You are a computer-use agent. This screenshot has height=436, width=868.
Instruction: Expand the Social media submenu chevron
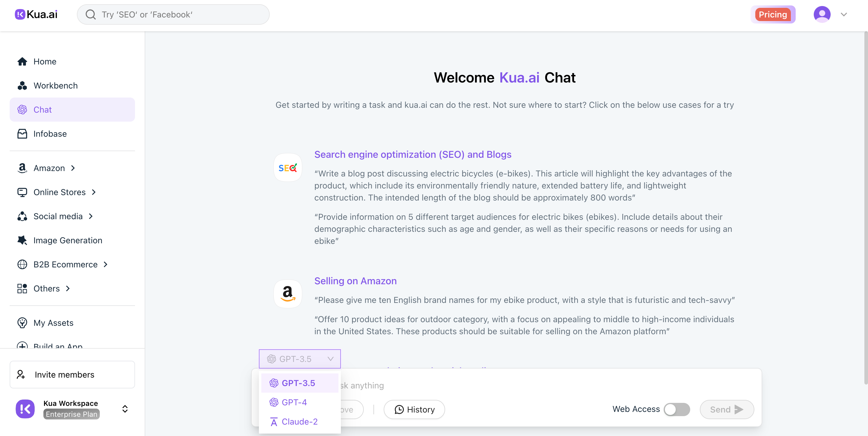coord(91,216)
